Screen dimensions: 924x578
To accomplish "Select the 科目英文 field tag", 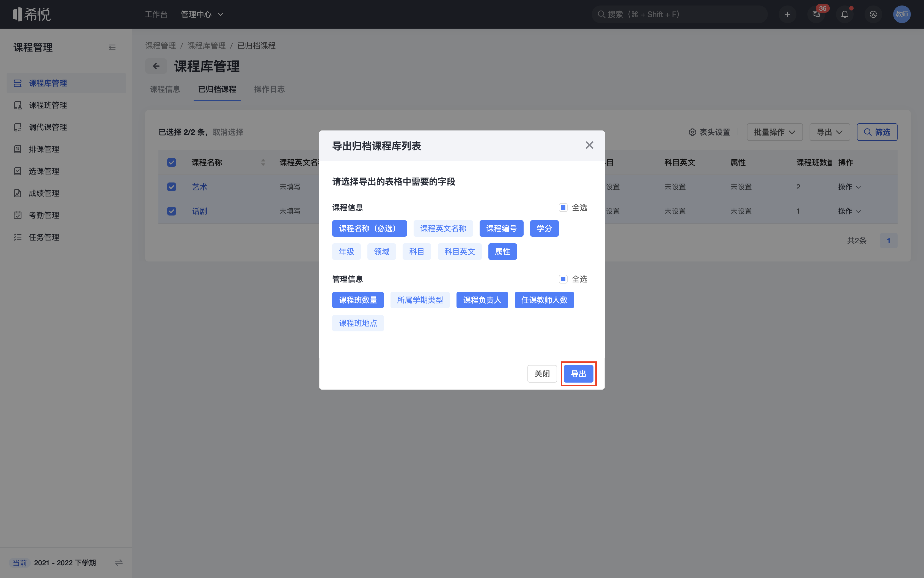I will coord(460,252).
